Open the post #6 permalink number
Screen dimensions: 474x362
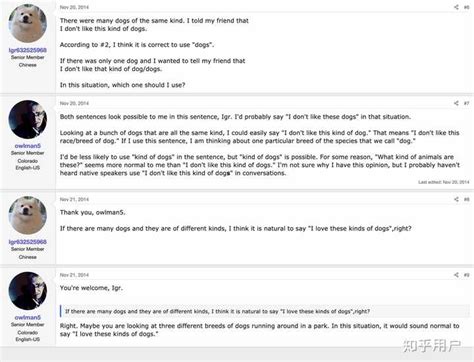pos(466,7)
